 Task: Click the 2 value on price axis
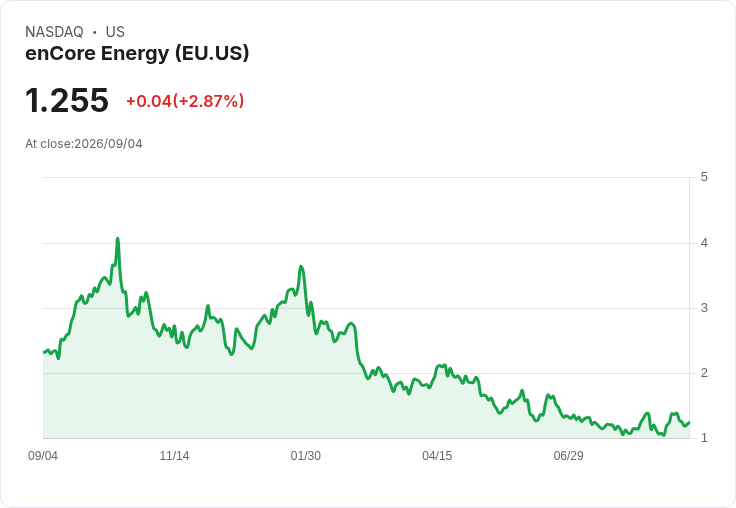point(704,373)
